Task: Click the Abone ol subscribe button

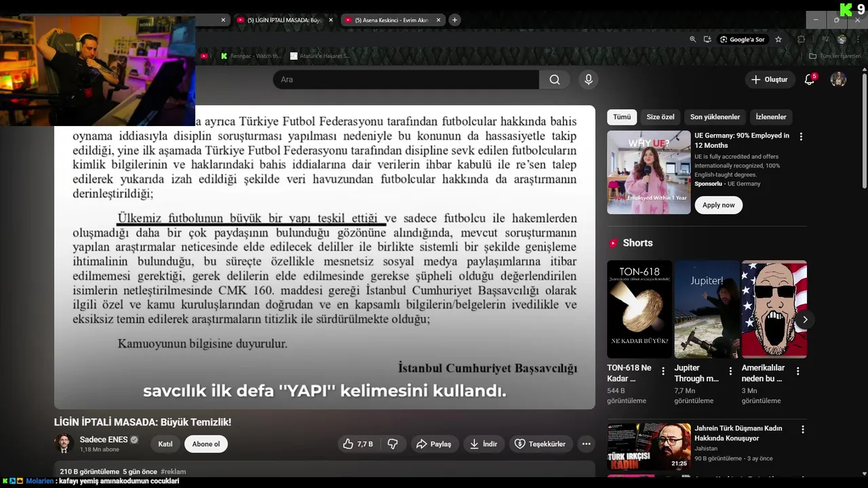Action: (x=205, y=444)
